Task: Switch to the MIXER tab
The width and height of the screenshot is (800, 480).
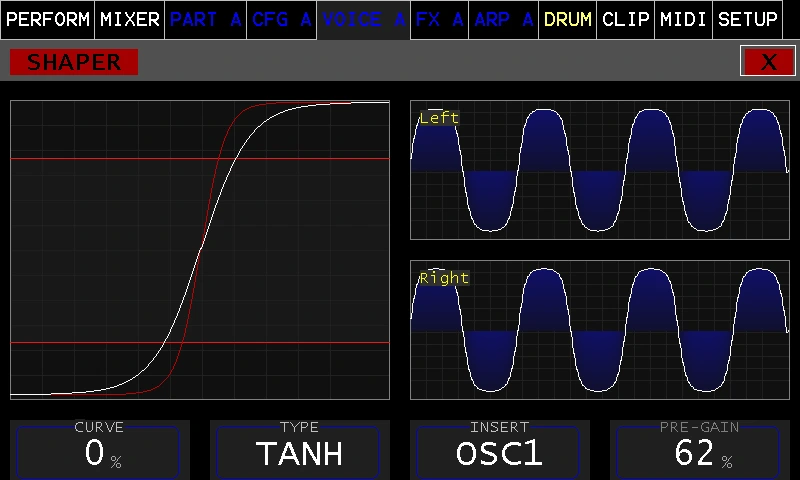Action: tap(130, 20)
